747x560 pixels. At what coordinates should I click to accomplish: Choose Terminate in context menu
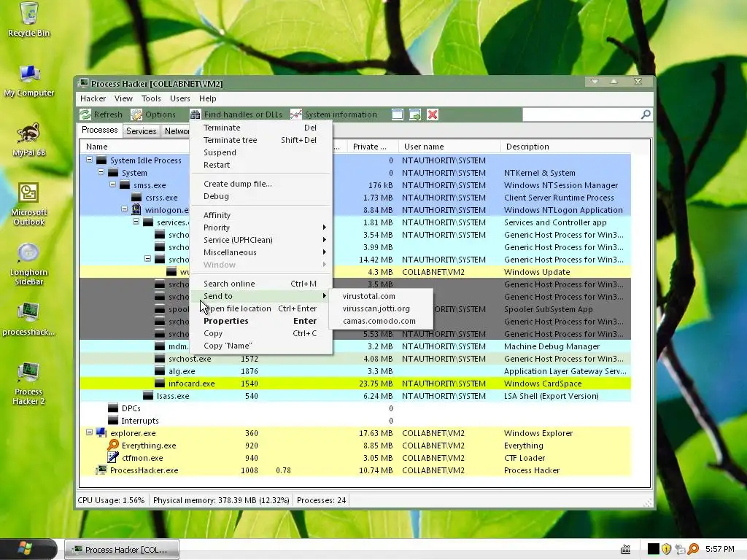[x=260, y=128]
